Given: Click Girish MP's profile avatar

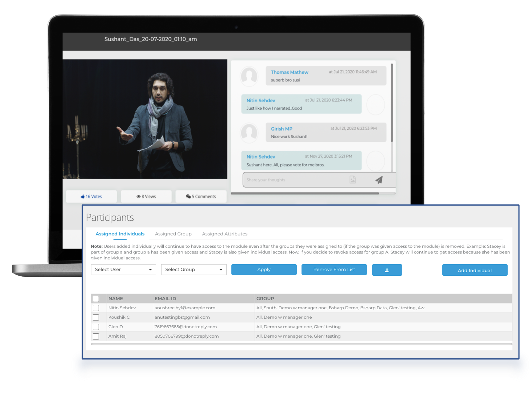Looking at the screenshot, I should tap(249, 133).
